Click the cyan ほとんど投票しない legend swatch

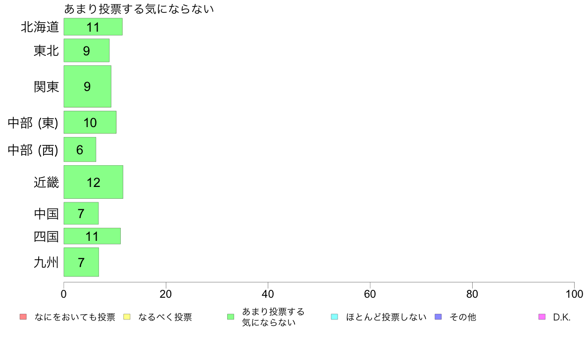[335, 317]
